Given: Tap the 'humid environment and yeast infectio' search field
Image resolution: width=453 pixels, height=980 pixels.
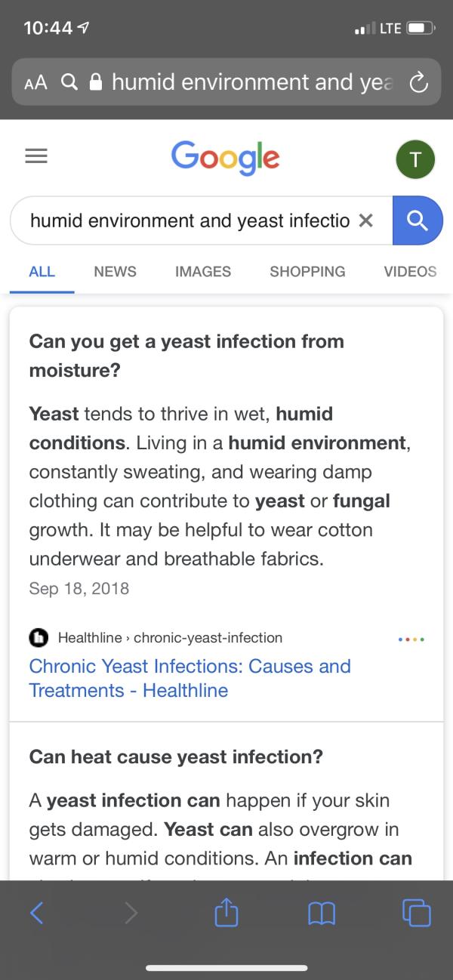Looking at the screenshot, I should click(x=190, y=220).
